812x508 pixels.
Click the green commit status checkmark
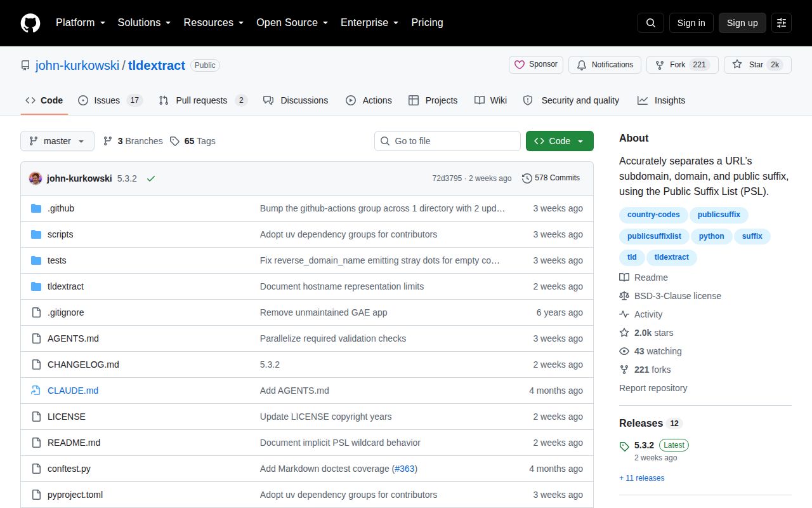coord(151,178)
